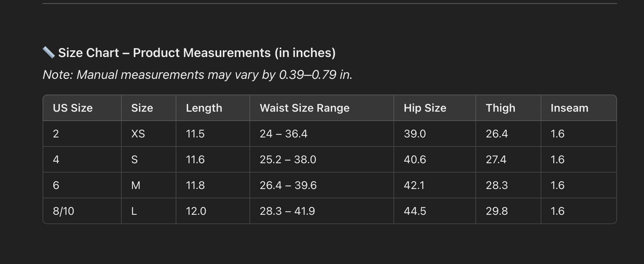Click the hip size value 44.5
The width and height of the screenshot is (644, 264).
[414, 211]
